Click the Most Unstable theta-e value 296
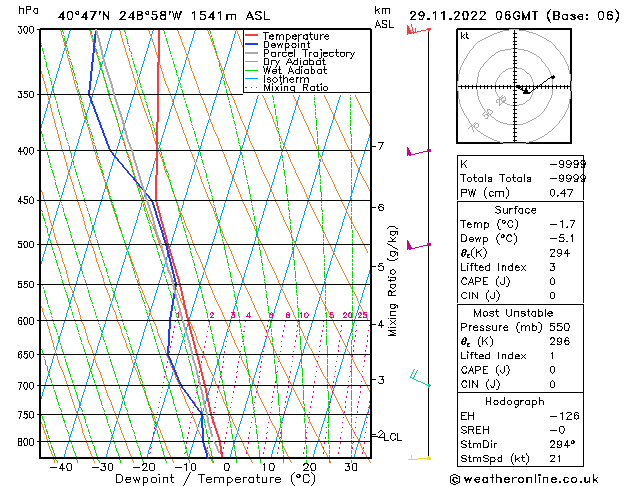This screenshot has height=486, width=629. 560,341
